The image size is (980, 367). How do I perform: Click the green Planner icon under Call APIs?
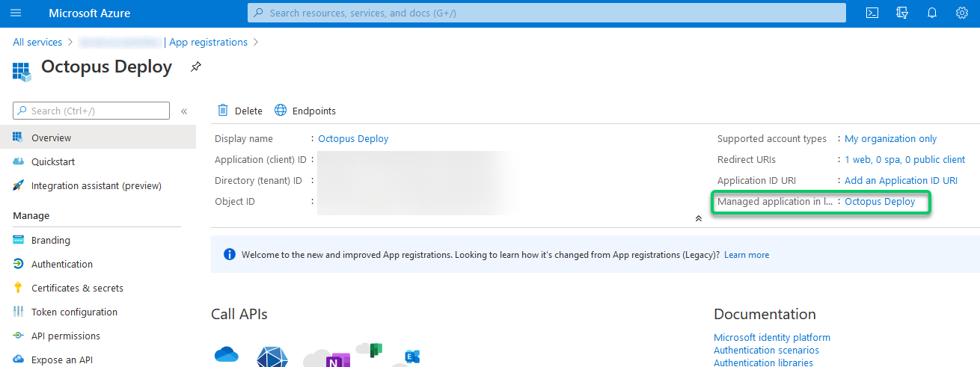pyautogui.click(x=376, y=351)
